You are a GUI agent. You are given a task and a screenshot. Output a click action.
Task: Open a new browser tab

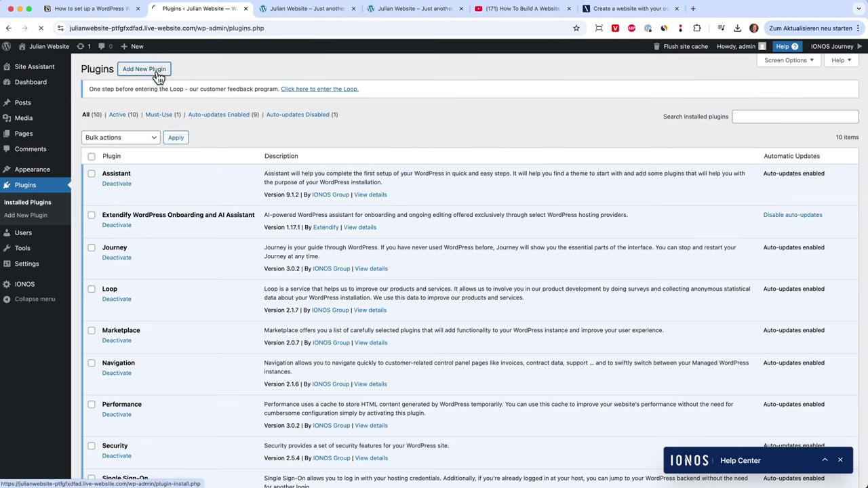coord(692,8)
